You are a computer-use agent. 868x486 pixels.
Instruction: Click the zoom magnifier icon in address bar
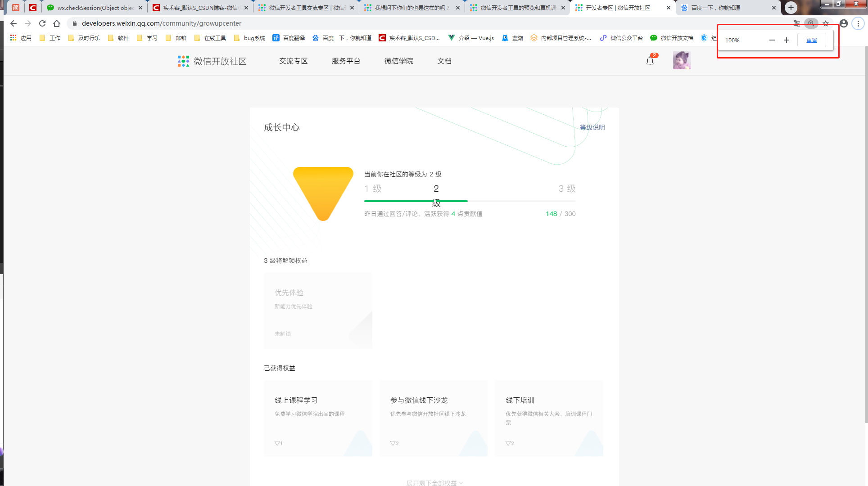[811, 23]
